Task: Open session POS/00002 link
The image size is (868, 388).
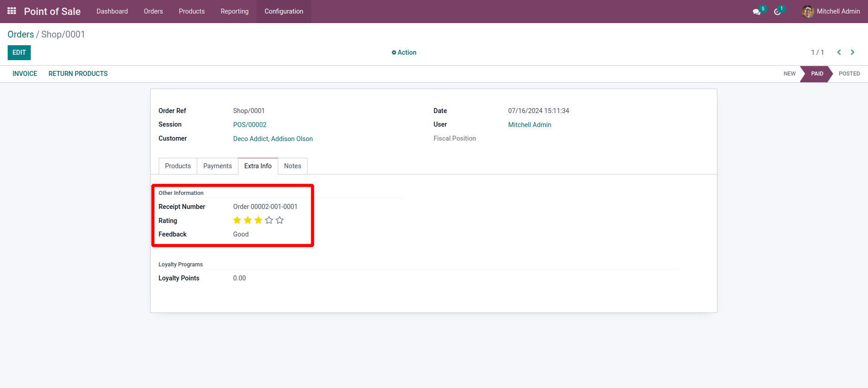Action: click(x=250, y=125)
